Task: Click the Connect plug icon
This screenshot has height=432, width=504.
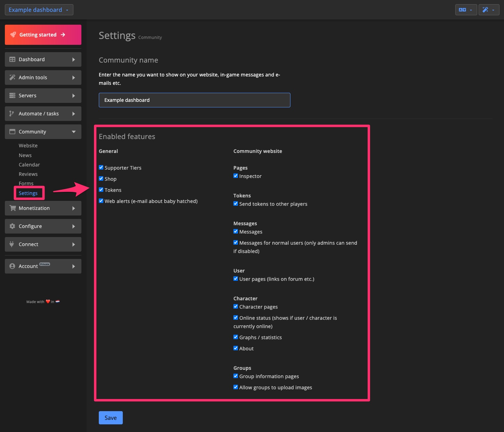Action: (11, 244)
